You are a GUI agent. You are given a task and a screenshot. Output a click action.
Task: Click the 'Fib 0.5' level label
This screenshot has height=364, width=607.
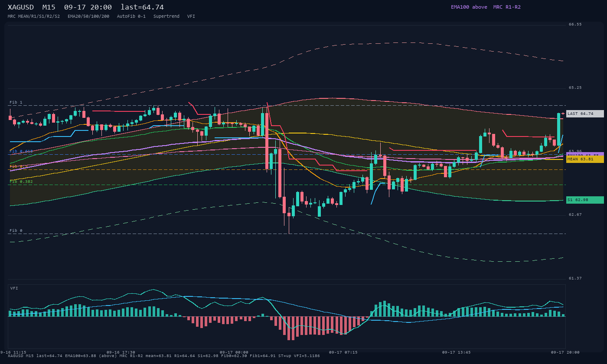pos(19,166)
